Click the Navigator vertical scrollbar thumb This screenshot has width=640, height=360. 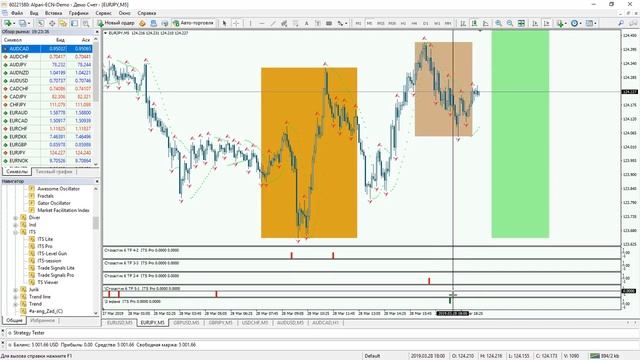click(96, 223)
